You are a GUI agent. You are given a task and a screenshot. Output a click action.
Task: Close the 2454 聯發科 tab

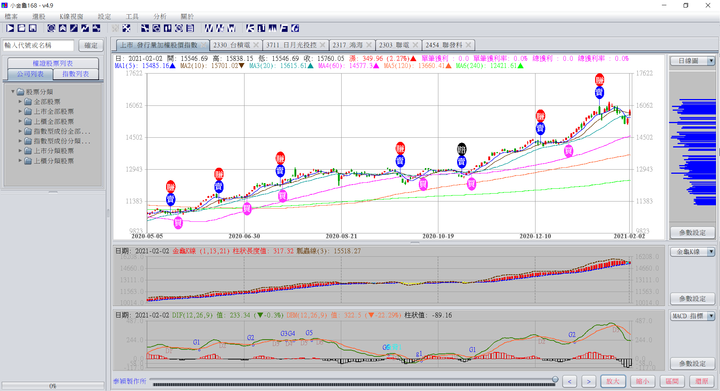coord(468,45)
